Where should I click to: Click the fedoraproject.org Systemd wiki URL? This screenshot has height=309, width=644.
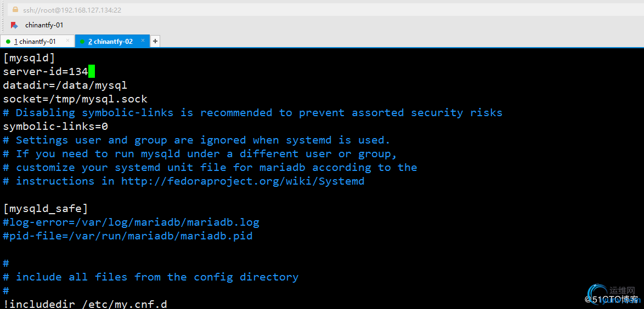(242, 181)
